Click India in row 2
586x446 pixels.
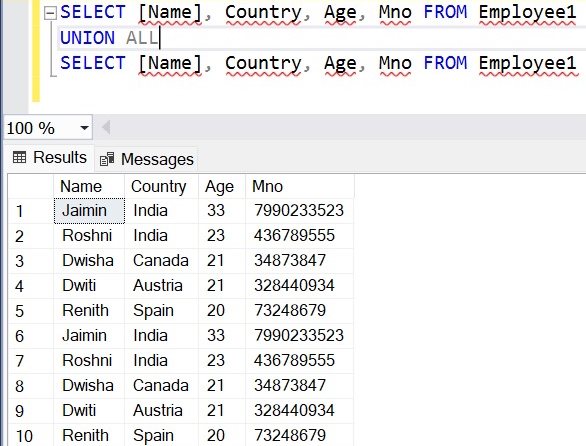pyautogui.click(x=161, y=236)
